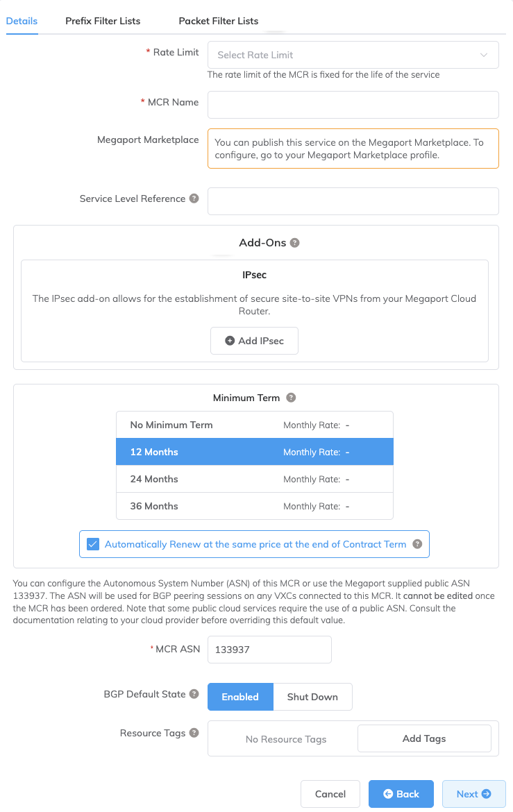This screenshot has width=513, height=812.
Task: Click the Resource Tags help icon
Action: pos(194,733)
